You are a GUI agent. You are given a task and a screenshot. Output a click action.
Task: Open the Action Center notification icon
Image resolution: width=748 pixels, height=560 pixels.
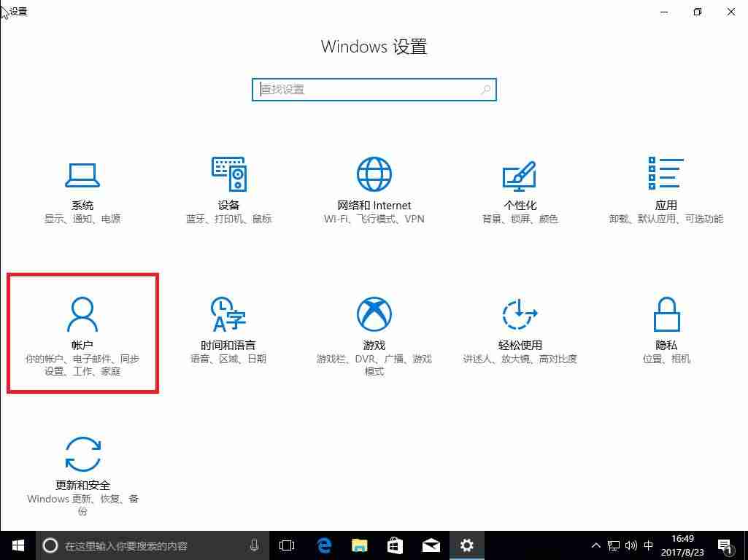pyautogui.click(x=725, y=547)
